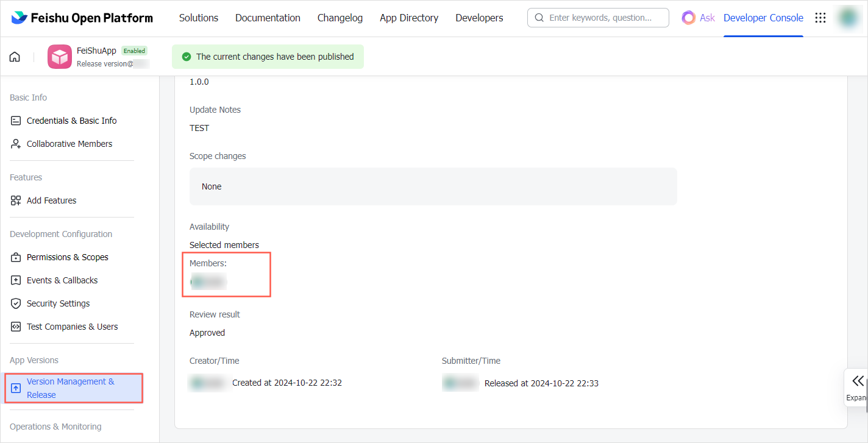Click the version number 1.0.0
The image size is (868, 443).
tap(199, 82)
